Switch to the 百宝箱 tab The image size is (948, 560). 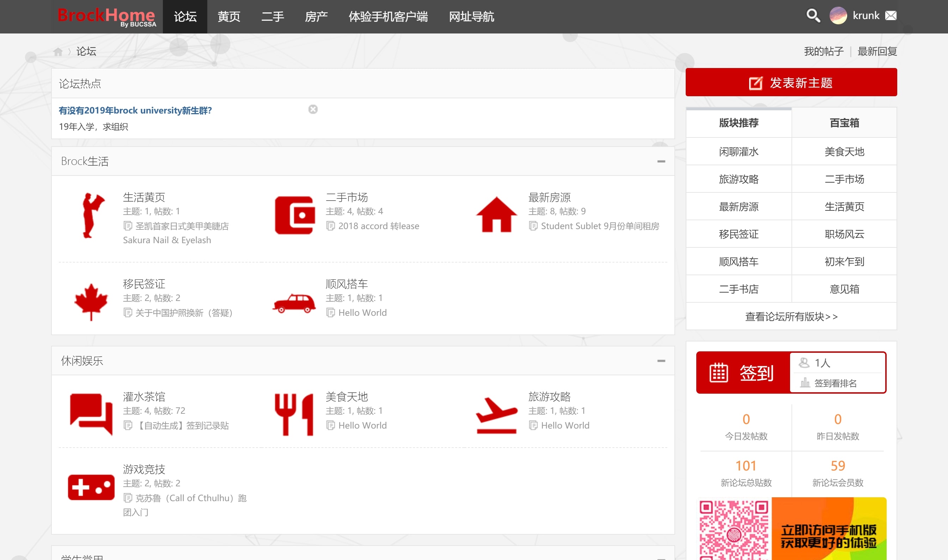pyautogui.click(x=844, y=123)
